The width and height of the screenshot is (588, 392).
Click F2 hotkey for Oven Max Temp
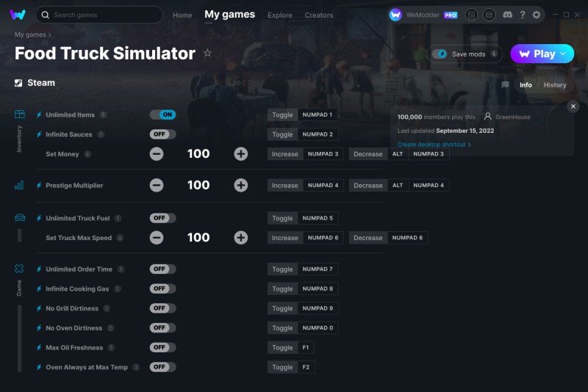(x=306, y=367)
